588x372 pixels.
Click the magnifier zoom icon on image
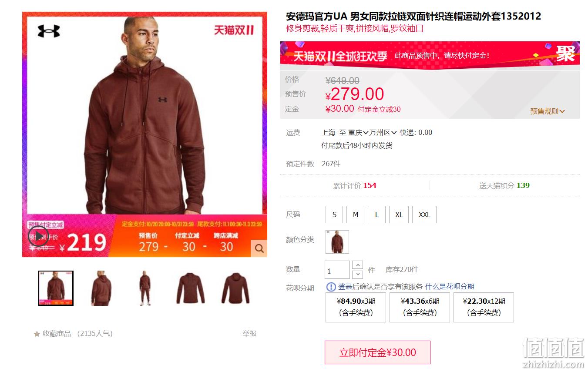[259, 248]
